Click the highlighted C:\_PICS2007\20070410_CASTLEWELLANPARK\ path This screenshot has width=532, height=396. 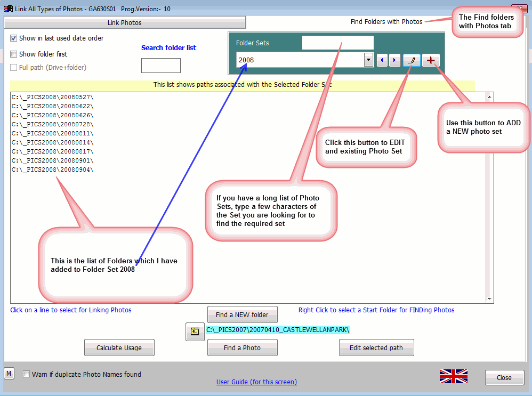pos(278,330)
